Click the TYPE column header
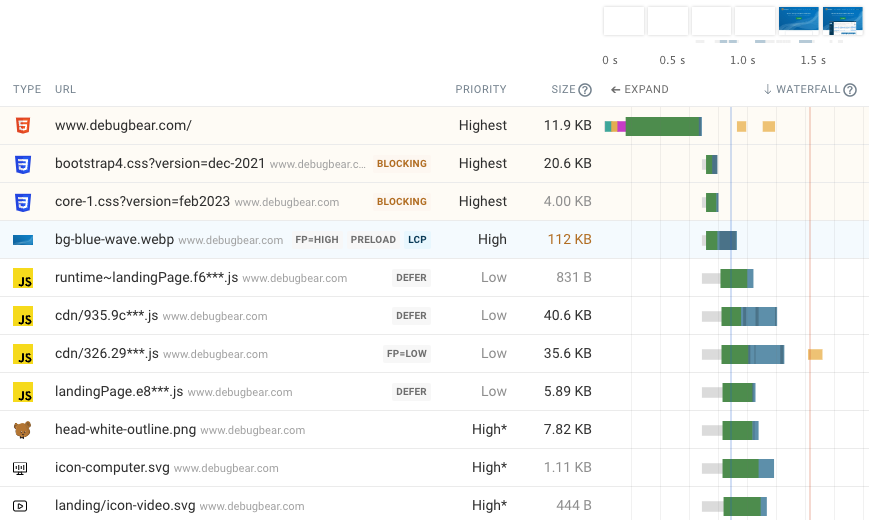This screenshot has width=869, height=520. click(27, 89)
